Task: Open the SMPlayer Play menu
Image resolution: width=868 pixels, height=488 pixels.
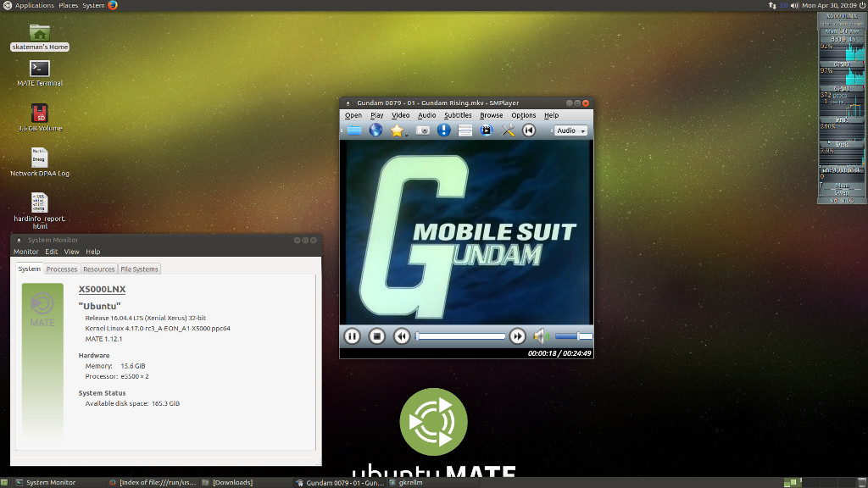Action: pyautogui.click(x=377, y=115)
